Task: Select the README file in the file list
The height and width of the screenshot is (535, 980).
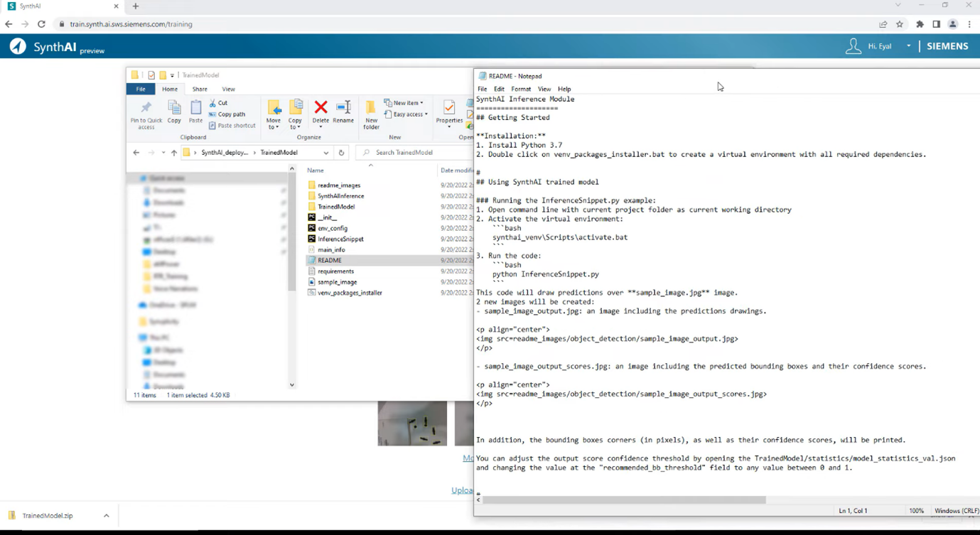Action: point(330,260)
